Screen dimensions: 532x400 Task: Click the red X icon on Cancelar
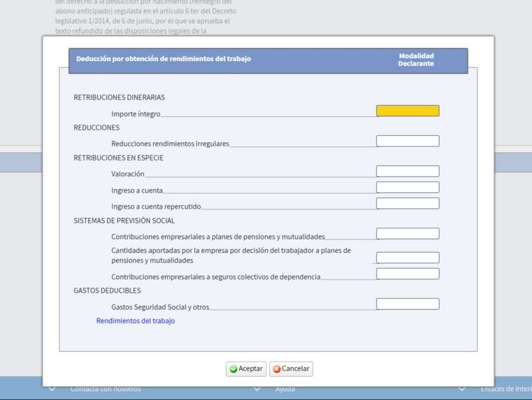(x=276, y=369)
